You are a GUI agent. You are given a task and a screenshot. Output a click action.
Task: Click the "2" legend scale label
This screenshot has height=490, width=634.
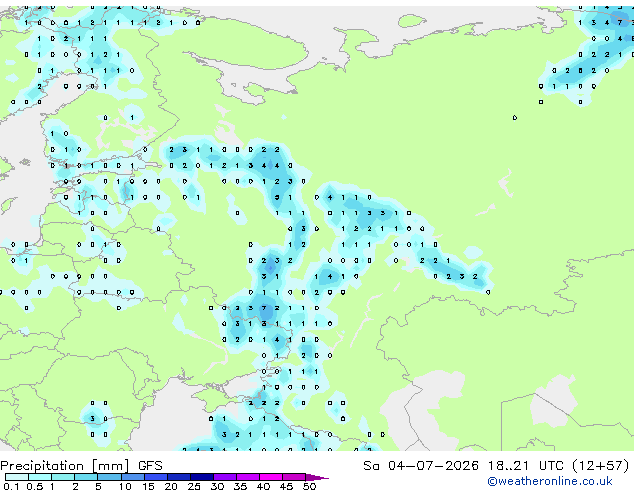(75, 486)
